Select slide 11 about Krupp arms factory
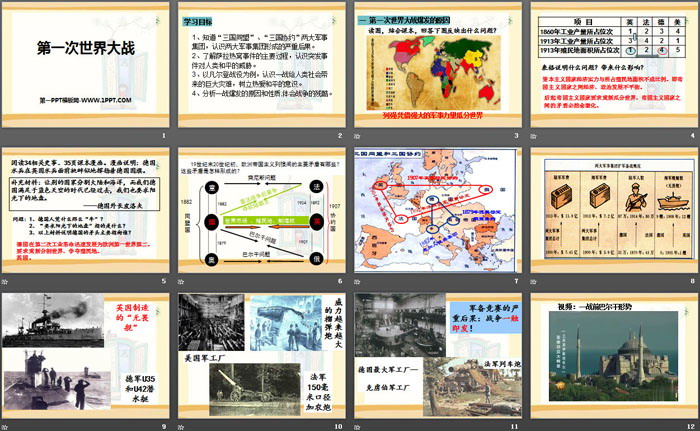Screen dimensions: 700x431 tap(438, 356)
